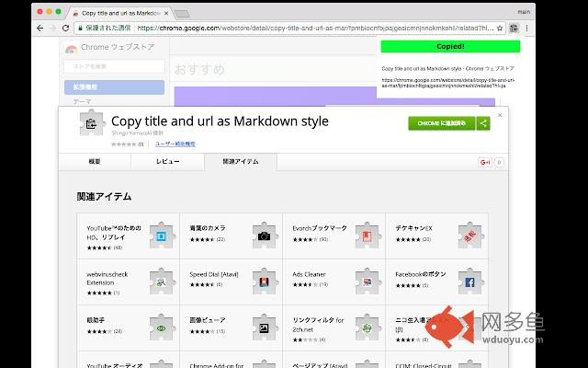Close the current browser tab
588x368 pixels.
[166, 13]
